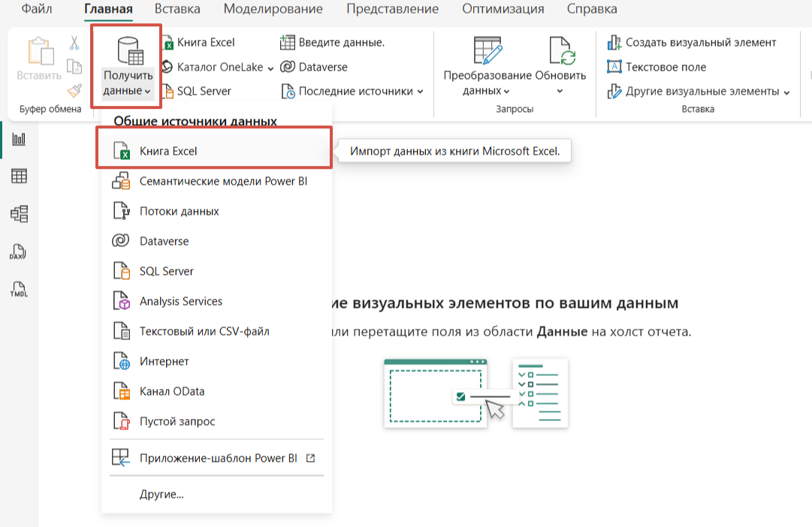Viewport: 812px width, 527px height.
Task: Click Создать визуальный элемент
Action: tap(691, 43)
